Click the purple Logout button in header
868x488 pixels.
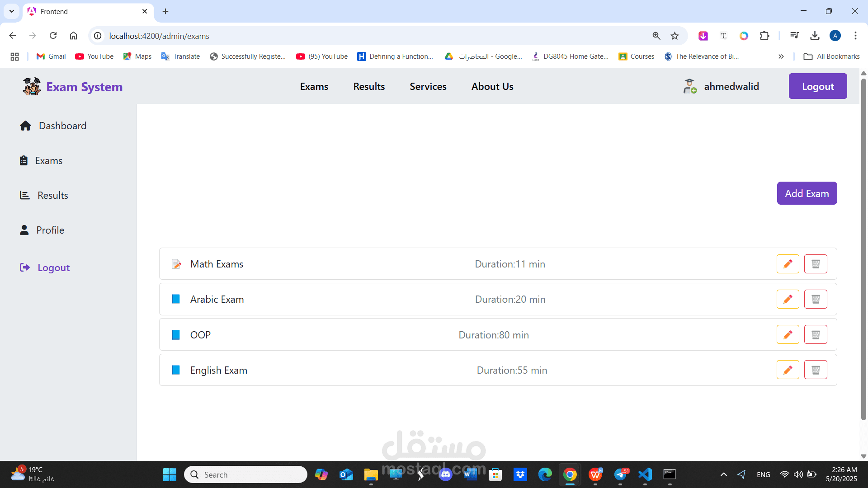(817, 86)
